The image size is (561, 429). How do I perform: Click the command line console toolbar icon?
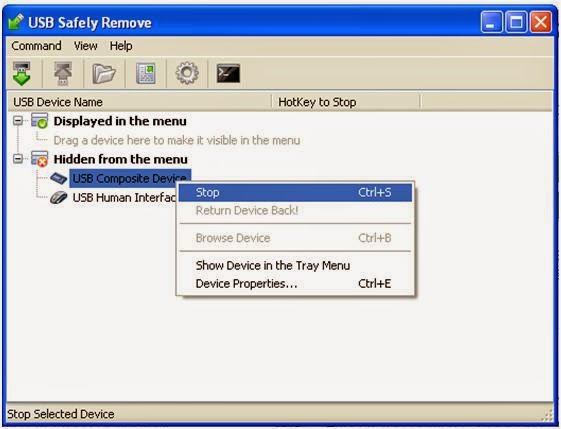click(x=228, y=73)
